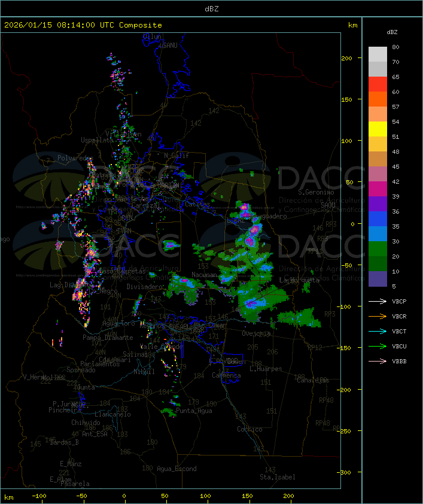Click the VBCR legend label
The width and height of the screenshot is (423, 504).
pyautogui.click(x=399, y=317)
